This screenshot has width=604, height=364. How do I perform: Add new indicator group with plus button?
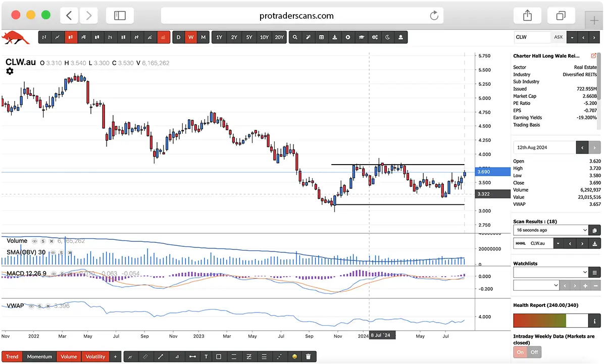click(x=115, y=357)
